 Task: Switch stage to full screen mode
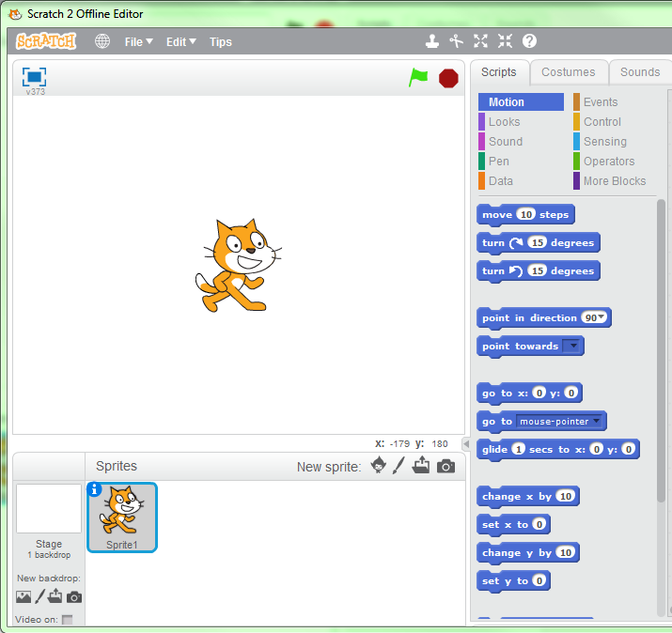[x=34, y=77]
